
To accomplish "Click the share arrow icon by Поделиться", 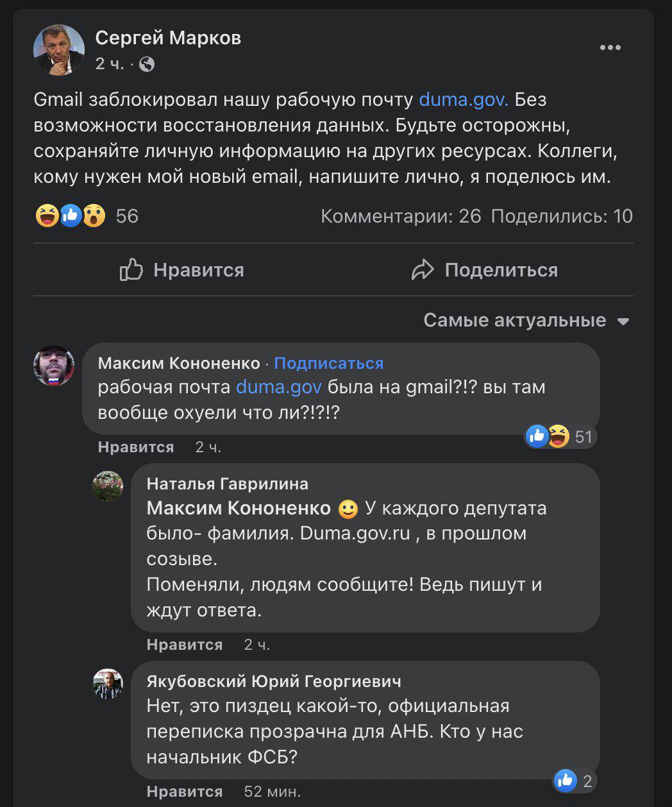I will [x=423, y=269].
